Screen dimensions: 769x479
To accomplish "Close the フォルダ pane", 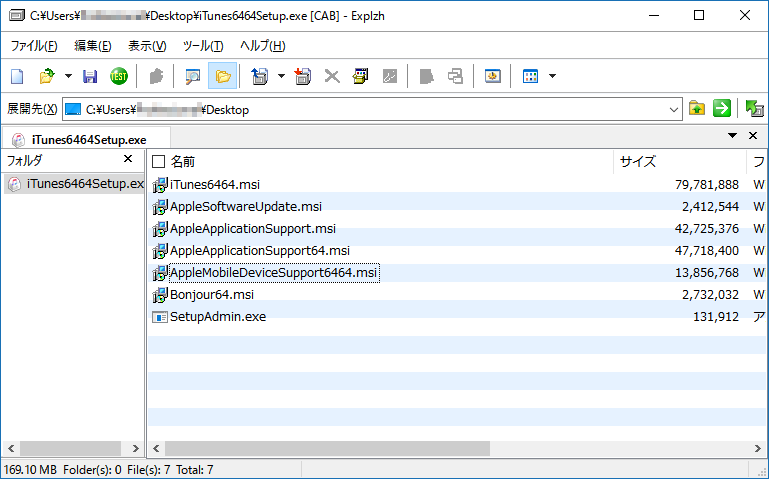I will coord(128,159).
